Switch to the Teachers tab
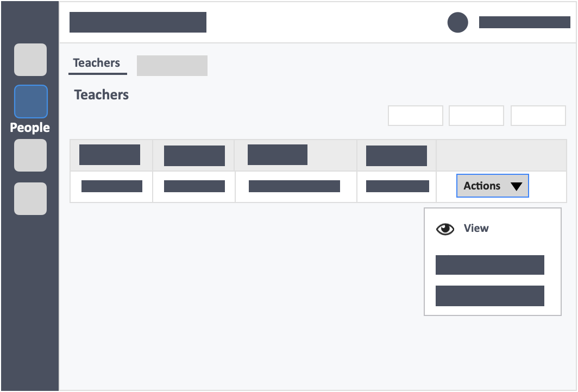 point(97,63)
